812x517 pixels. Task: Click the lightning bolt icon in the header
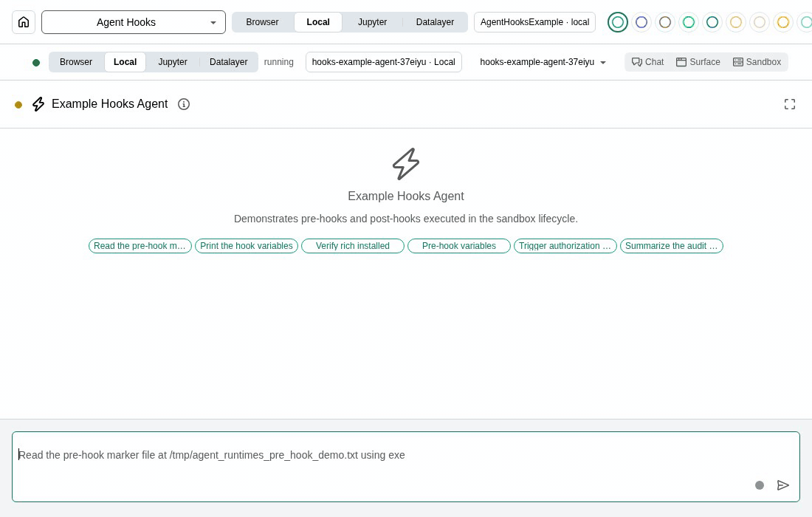[38, 104]
